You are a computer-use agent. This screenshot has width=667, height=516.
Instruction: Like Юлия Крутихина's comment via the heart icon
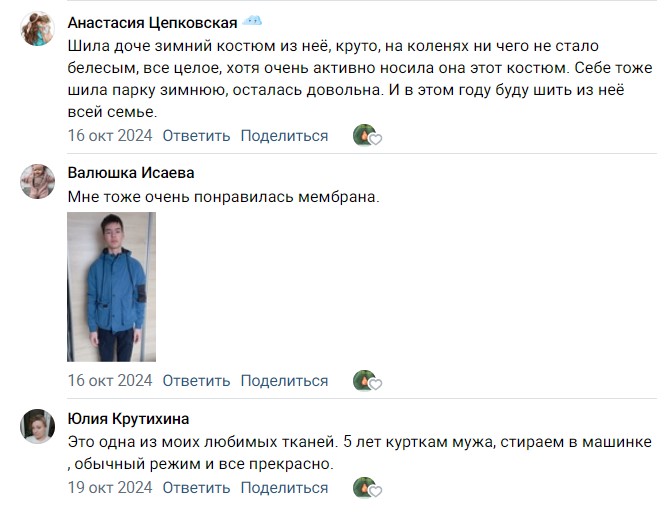(375, 490)
